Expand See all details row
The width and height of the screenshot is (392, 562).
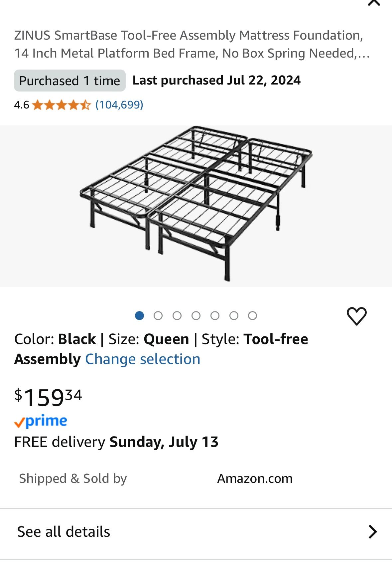[196, 532]
